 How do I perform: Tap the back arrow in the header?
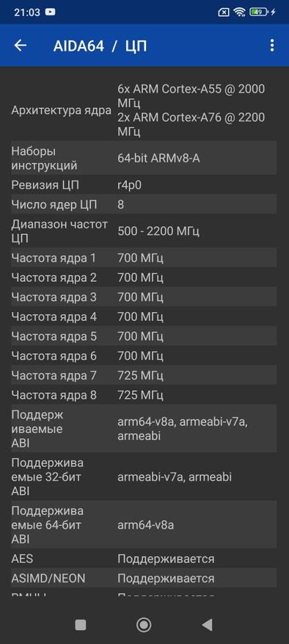20,46
